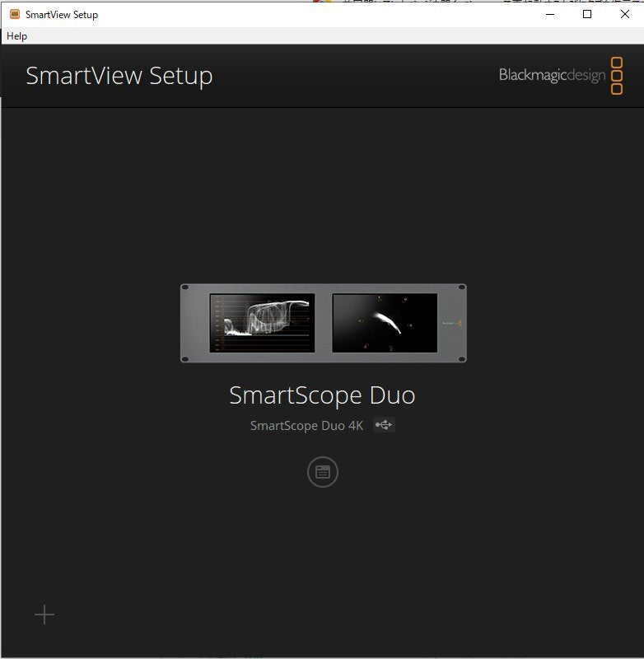Click the window title text SmartView Setup
This screenshot has height=659, width=644.
[x=61, y=15]
